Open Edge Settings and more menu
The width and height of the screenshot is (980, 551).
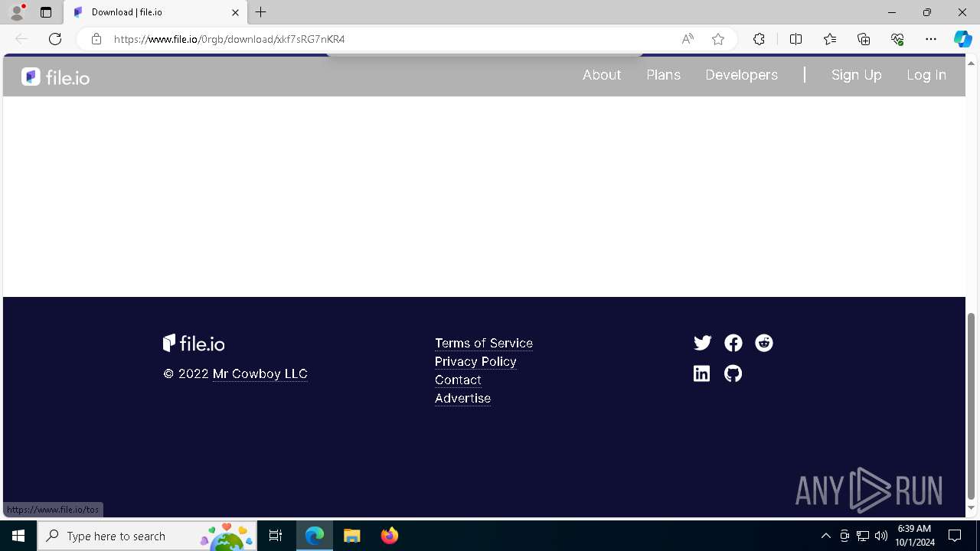click(x=931, y=39)
